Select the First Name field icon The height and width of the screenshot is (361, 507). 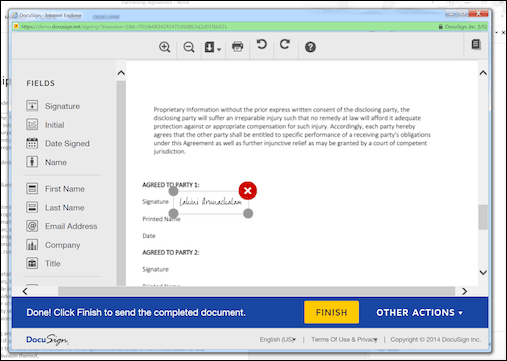[32, 189]
